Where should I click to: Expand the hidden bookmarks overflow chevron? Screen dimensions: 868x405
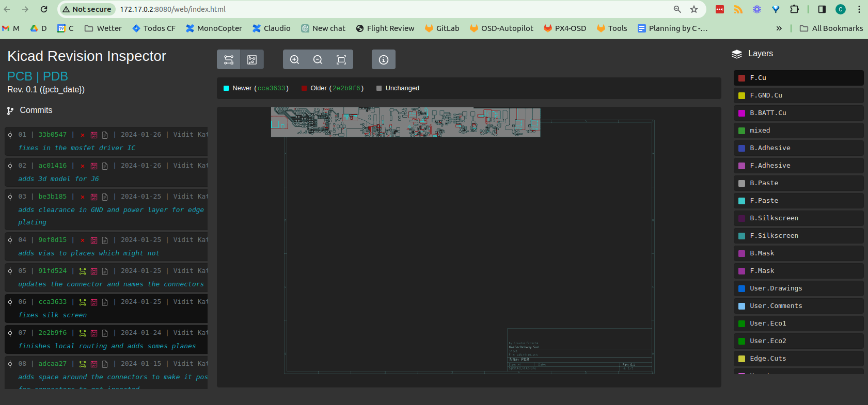pyautogui.click(x=779, y=28)
